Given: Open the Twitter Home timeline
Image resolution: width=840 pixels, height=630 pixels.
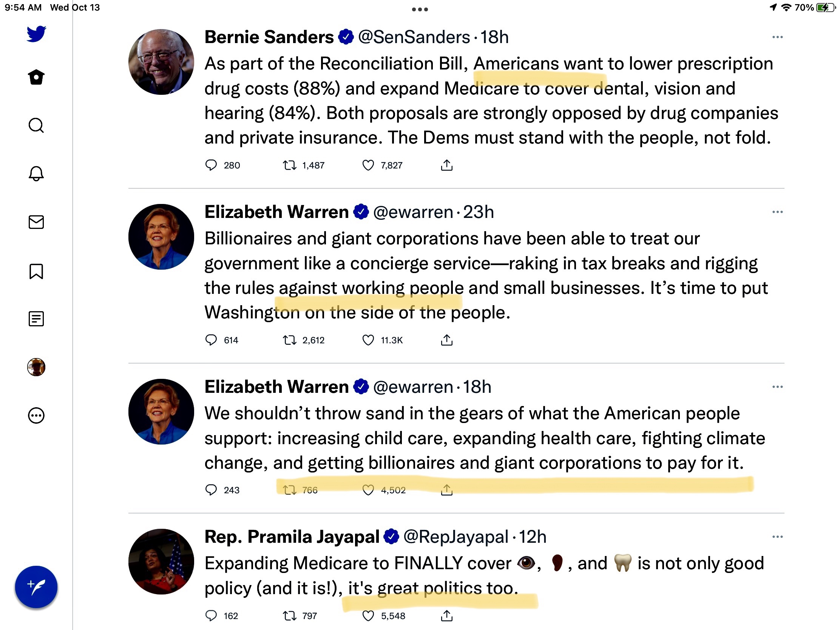Looking at the screenshot, I should tap(36, 77).
